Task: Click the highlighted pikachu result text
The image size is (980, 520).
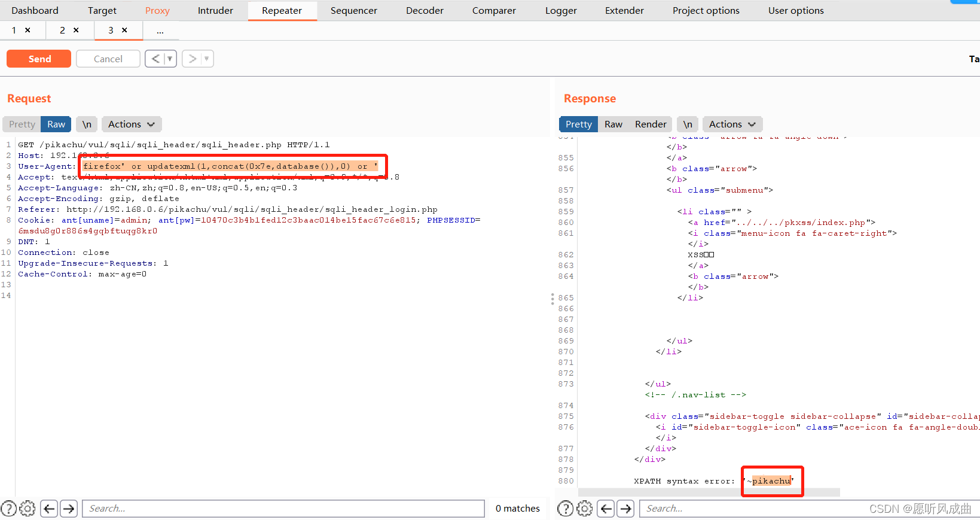Action: (771, 481)
